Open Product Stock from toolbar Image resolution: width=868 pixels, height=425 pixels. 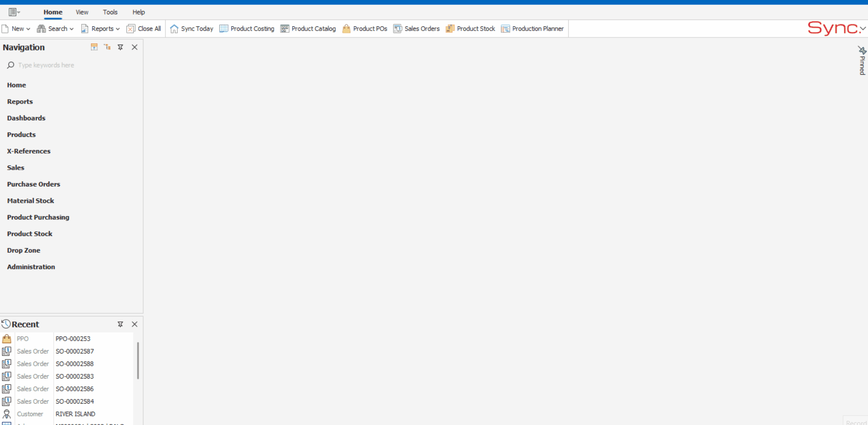click(470, 29)
